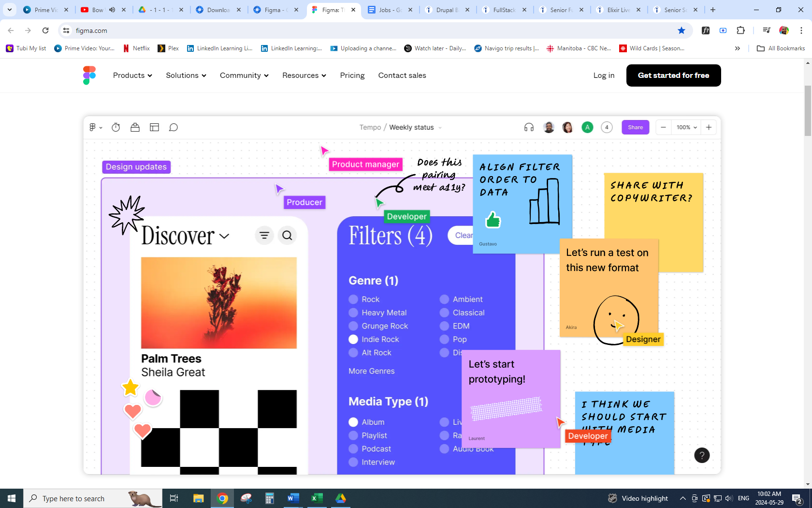The width and height of the screenshot is (812, 508).
Task: Click the timer icon in FigJam toolbar
Action: pos(116,127)
